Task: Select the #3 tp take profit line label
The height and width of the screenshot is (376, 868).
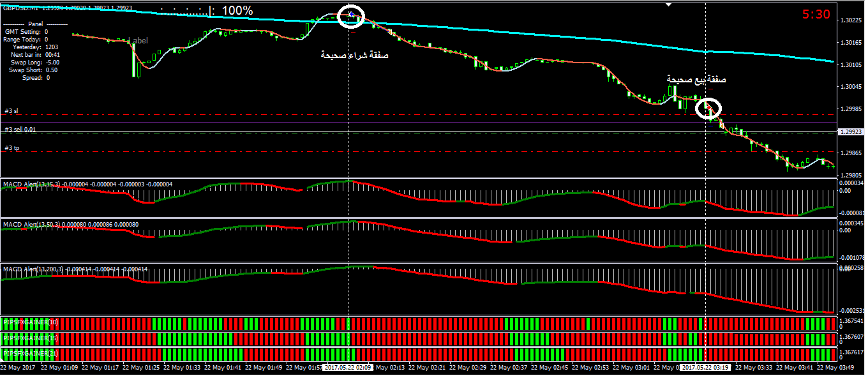Action: pyautogui.click(x=11, y=148)
